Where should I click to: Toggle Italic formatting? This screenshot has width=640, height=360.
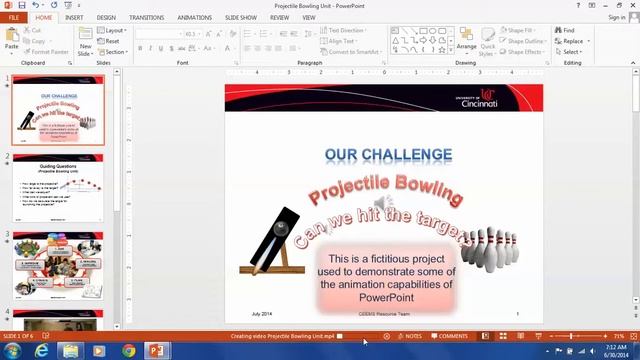[151, 49]
